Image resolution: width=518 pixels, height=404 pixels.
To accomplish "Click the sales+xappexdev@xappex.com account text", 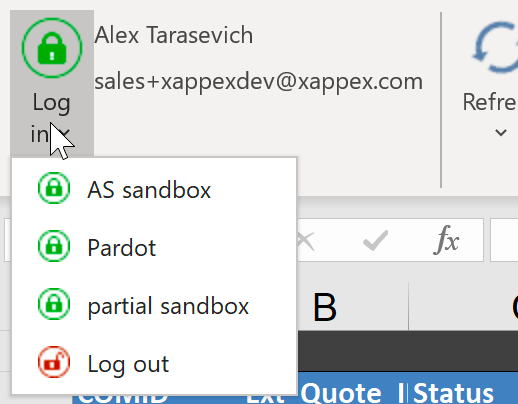I will 259,82.
